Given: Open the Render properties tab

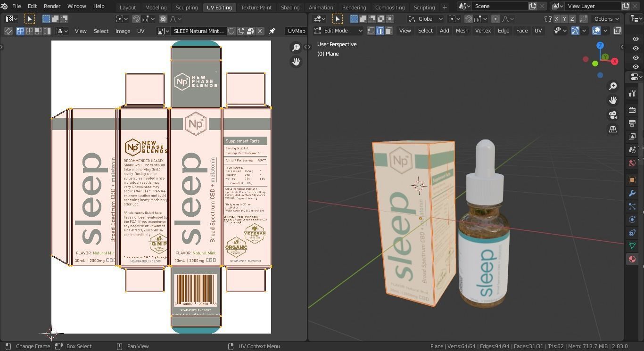Looking at the screenshot, I should [x=632, y=110].
